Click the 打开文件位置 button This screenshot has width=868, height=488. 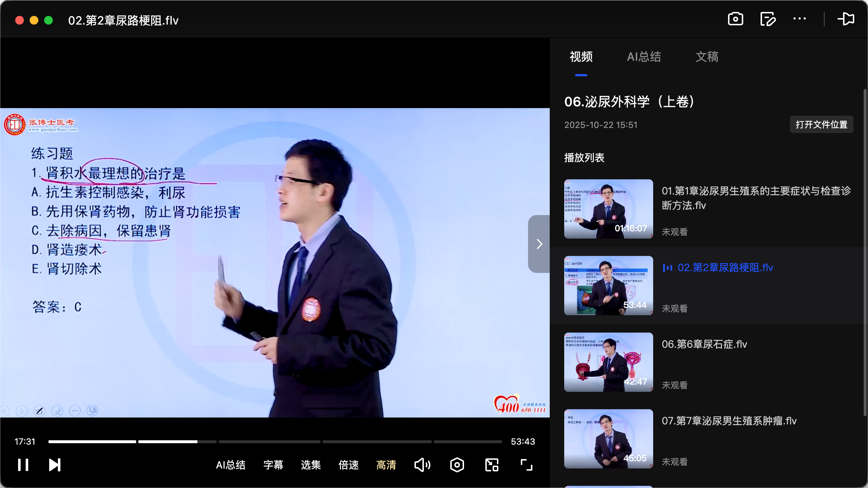(821, 125)
